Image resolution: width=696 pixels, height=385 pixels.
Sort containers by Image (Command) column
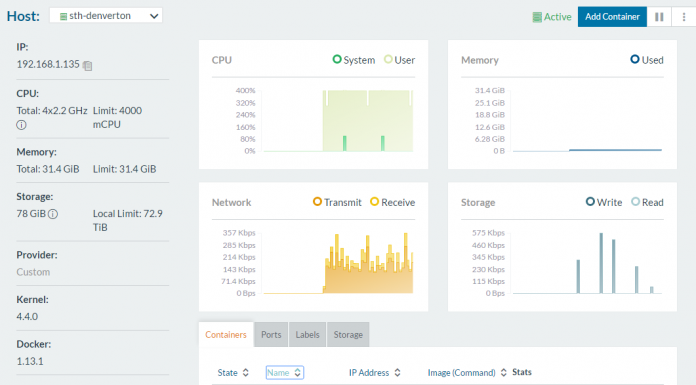tap(467, 373)
